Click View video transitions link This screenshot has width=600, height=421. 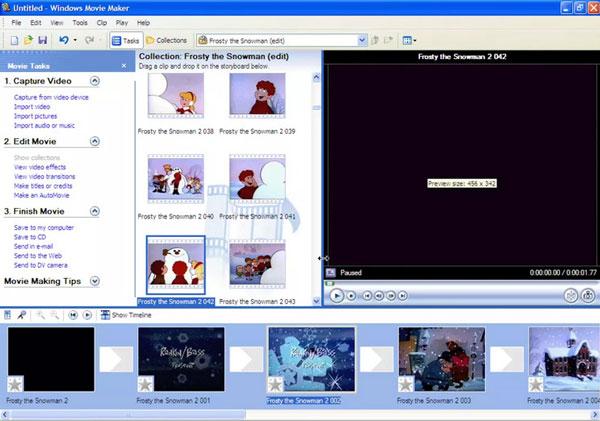(x=44, y=176)
